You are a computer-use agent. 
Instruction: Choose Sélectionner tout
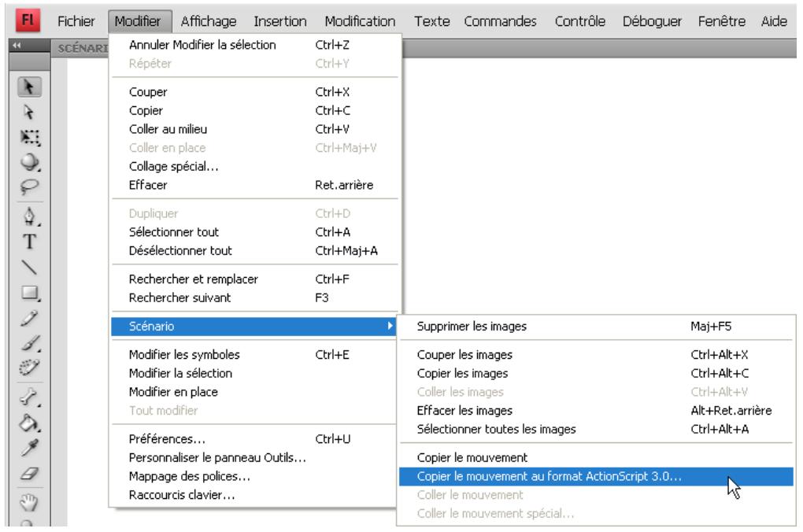pos(254,232)
